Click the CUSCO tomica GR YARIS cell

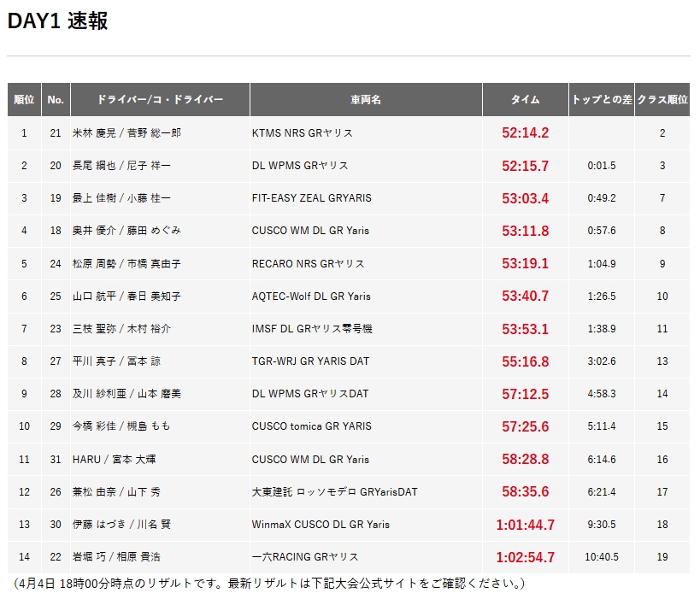click(x=312, y=426)
